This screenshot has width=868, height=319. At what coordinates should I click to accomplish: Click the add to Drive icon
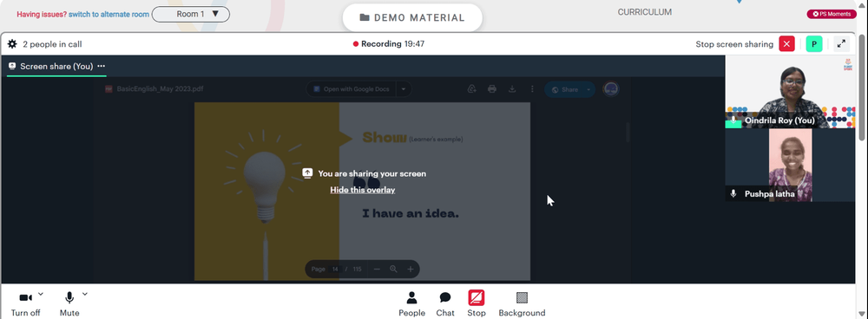click(x=471, y=89)
